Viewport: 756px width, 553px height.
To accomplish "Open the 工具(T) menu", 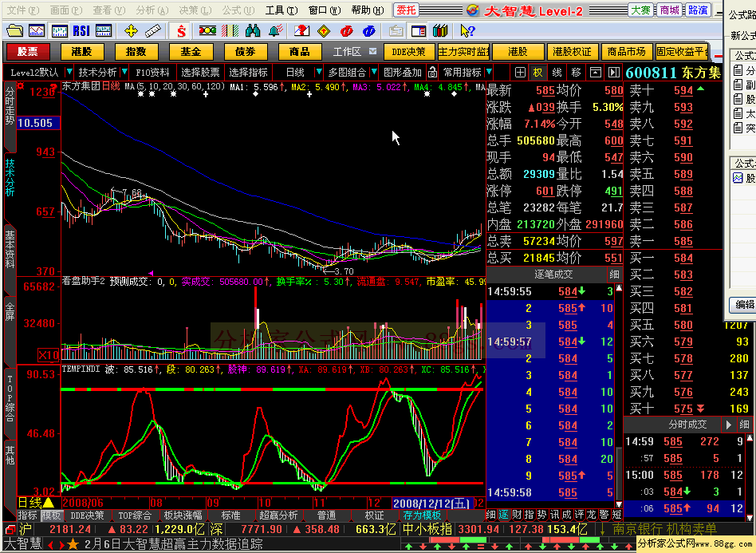I will click(x=282, y=10).
